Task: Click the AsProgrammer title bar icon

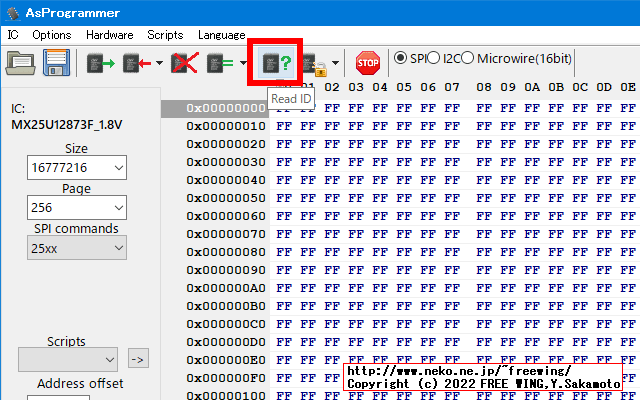Action: 13,13
